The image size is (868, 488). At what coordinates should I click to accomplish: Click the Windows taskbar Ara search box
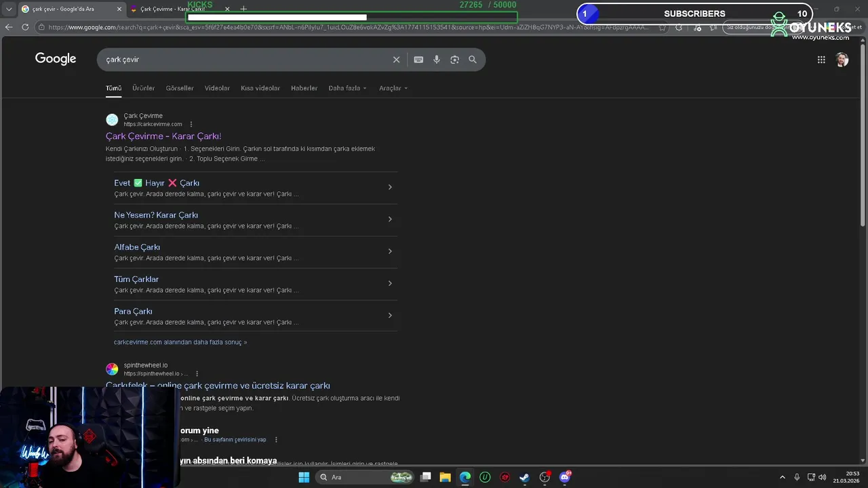[366, 477]
